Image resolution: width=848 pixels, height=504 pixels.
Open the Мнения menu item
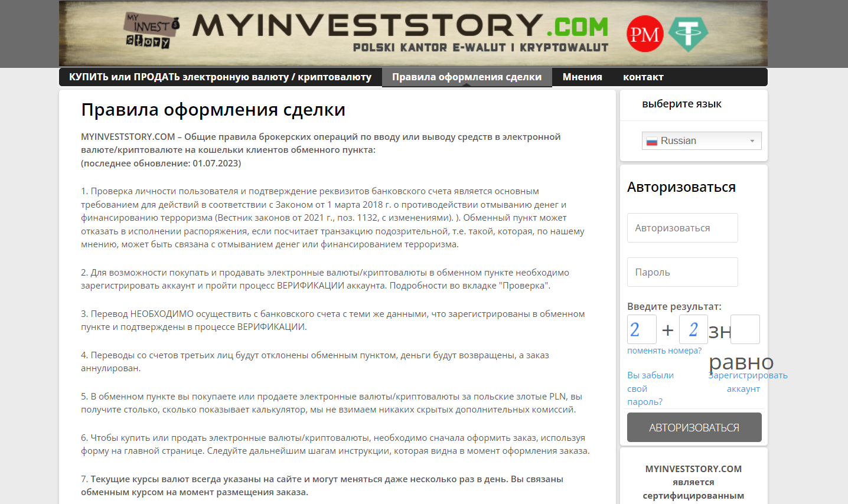582,77
